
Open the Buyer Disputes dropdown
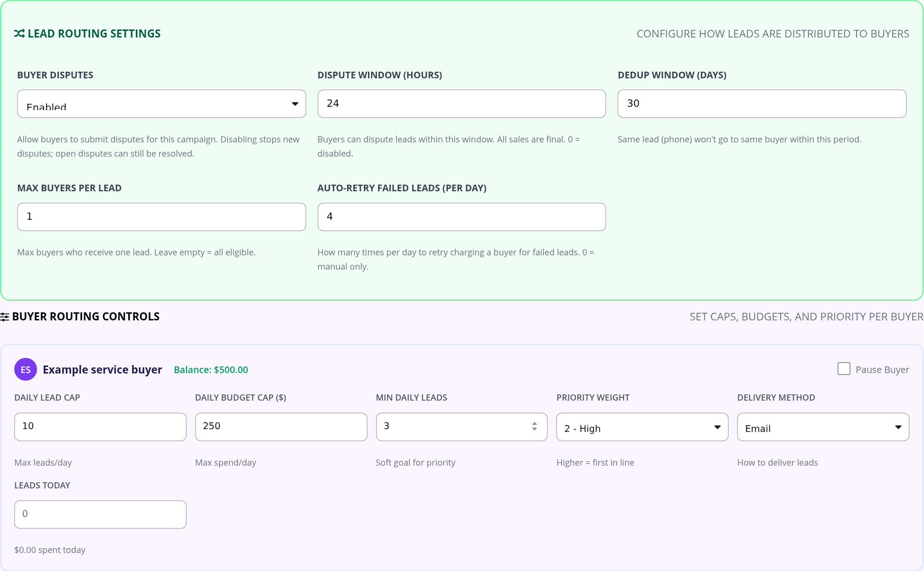coord(161,103)
